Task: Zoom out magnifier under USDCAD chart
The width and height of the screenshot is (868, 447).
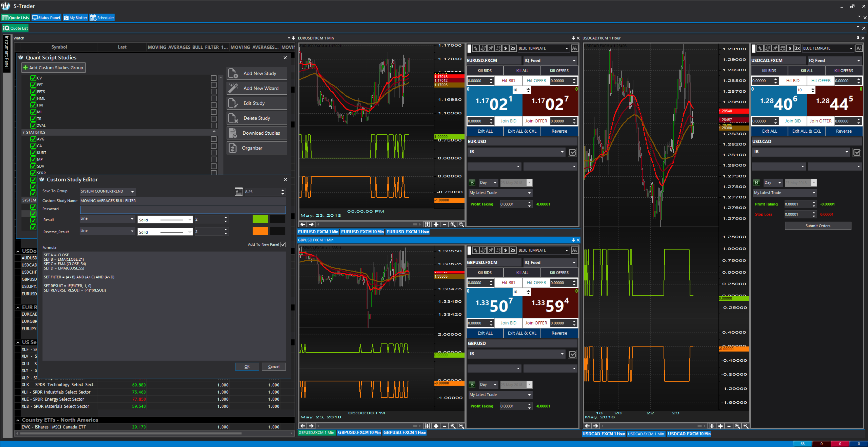Action: [x=746, y=426]
